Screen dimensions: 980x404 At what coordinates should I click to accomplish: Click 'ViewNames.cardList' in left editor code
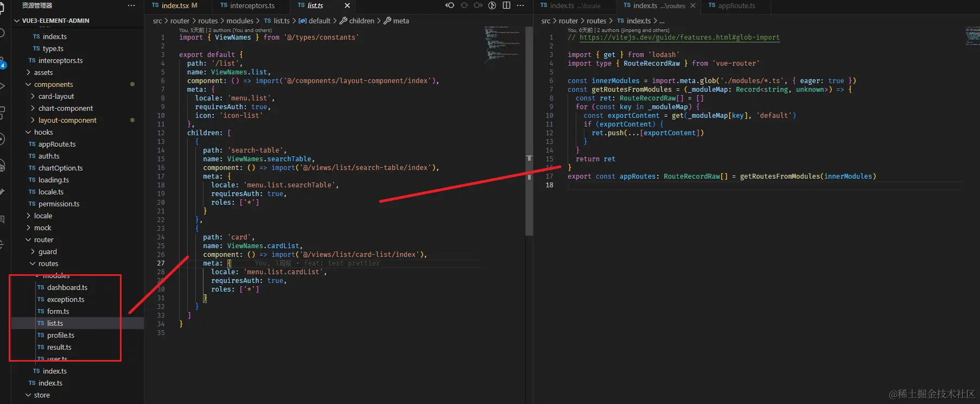click(263, 246)
